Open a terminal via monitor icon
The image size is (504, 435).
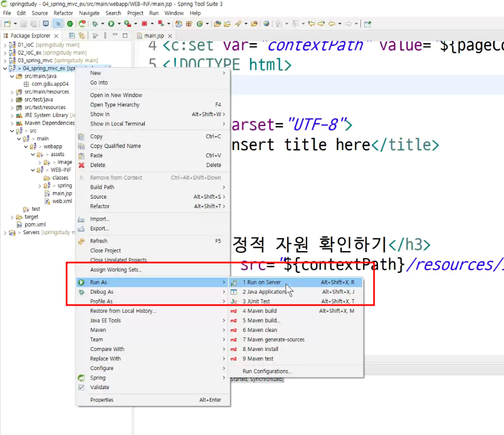click(46, 24)
